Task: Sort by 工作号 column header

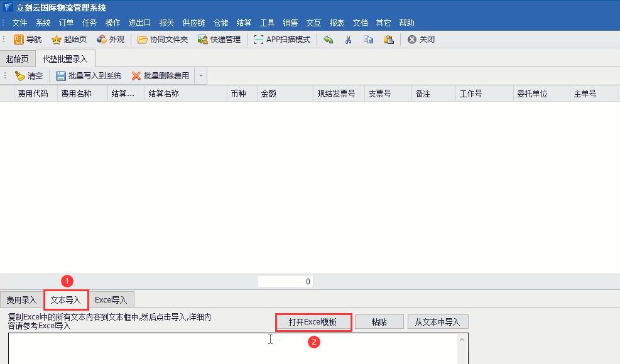Action: (484, 94)
